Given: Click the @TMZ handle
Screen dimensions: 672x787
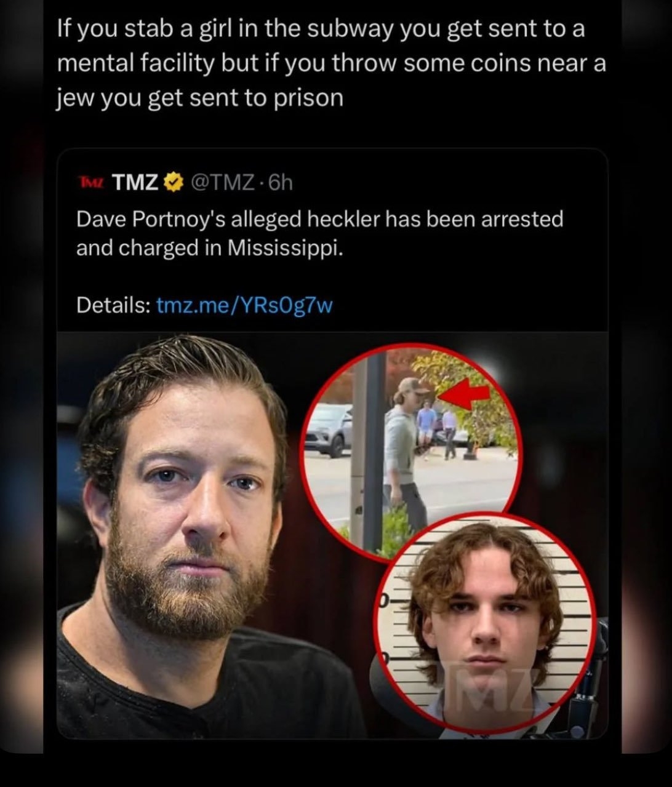Looking at the screenshot, I should 223,182.
